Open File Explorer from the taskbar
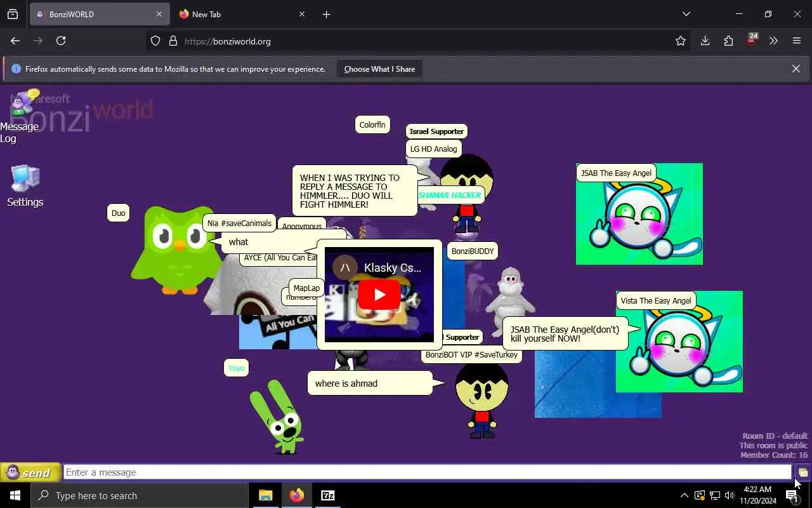The image size is (812, 508). pyautogui.click(x=266, y=495)
